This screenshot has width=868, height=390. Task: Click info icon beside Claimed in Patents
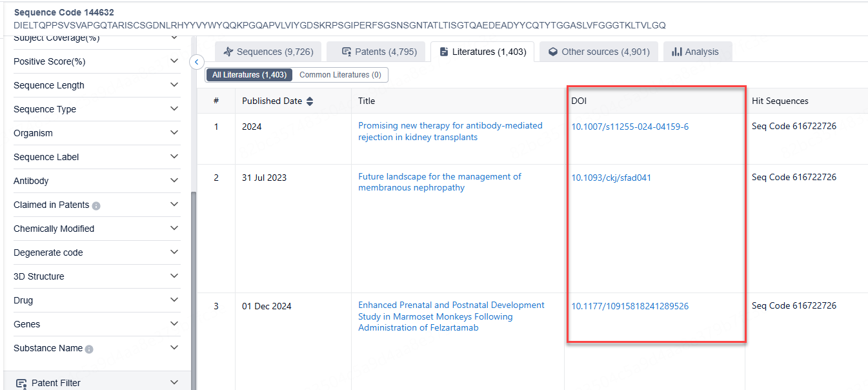[96, 206]
